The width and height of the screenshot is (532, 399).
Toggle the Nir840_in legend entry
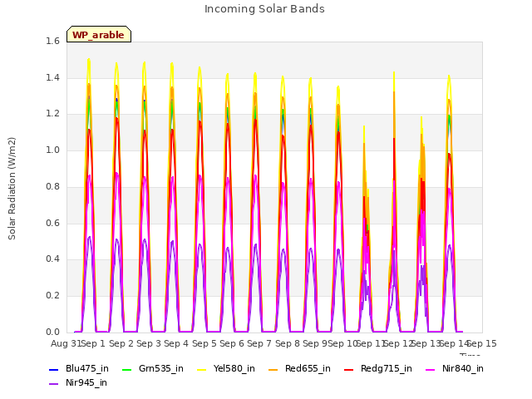(x=455, y=368)
